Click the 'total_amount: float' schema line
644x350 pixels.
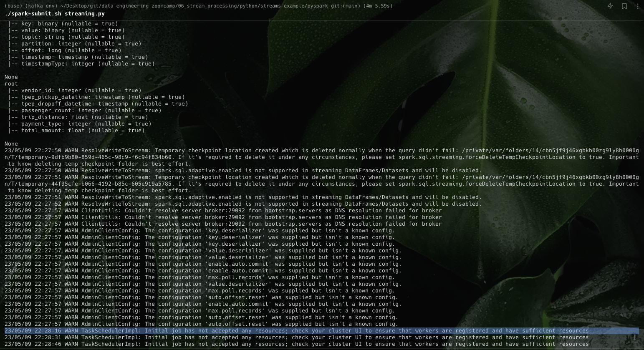(76, 131)
